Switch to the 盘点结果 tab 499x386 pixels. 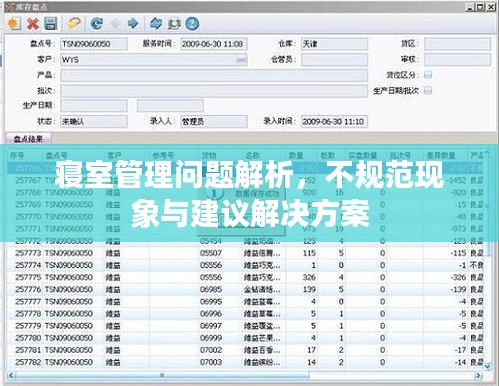(29, 139)
